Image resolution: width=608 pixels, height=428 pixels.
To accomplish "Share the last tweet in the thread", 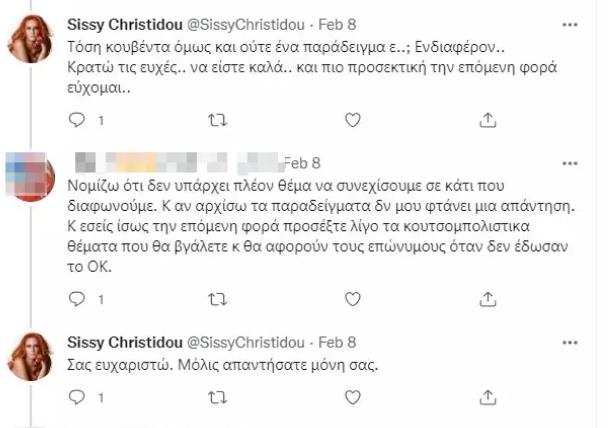I will 488,397.
